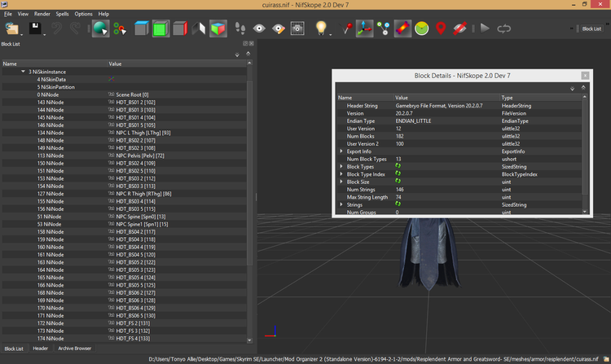Select the bottom Block List tab
This screenshot has width=611, height=364.
pyautogui.click(x=14, y=349)
